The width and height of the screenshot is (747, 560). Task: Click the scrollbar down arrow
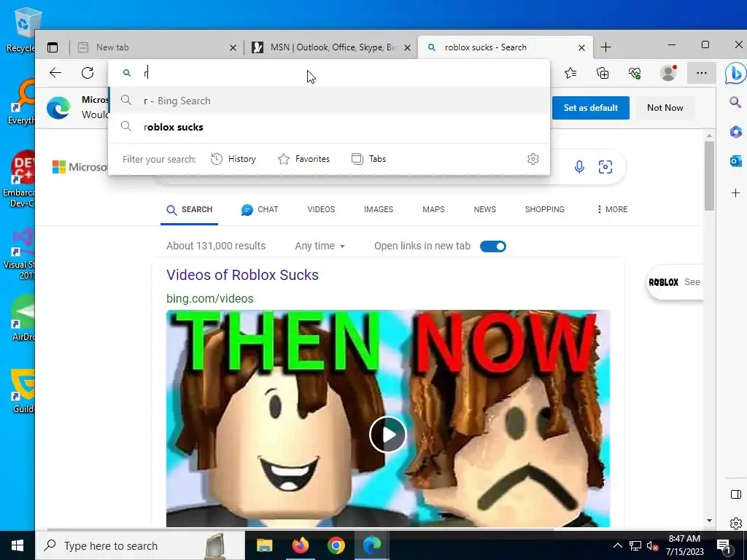(709, 521)
